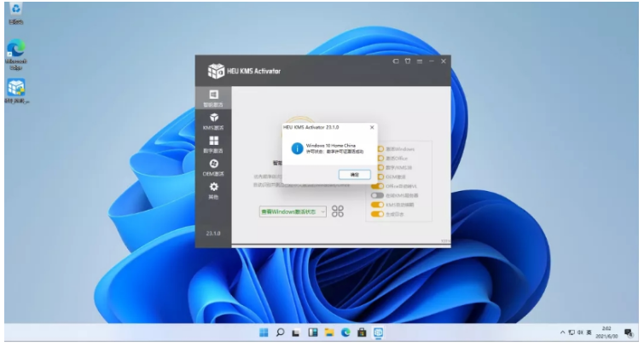Switch to the OEM激活 sidebar section
This screenshot has width=644, height=347.
tap(213, 165)
